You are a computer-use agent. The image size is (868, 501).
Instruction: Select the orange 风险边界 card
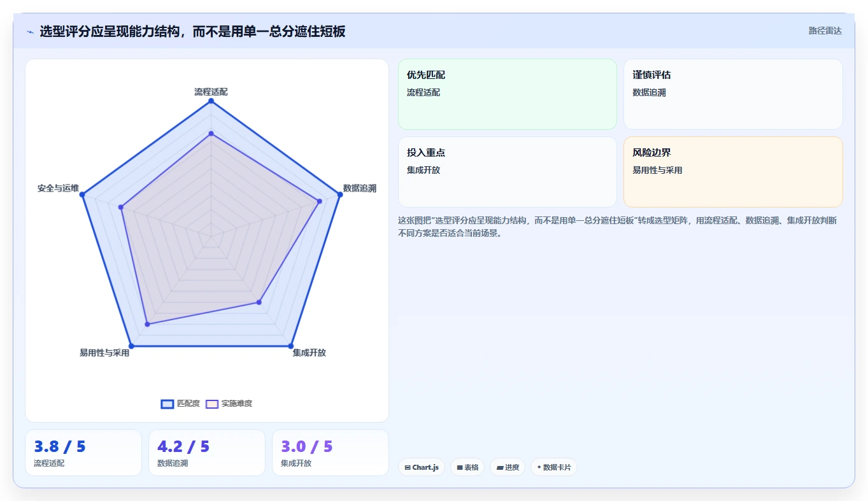[733, 172]
